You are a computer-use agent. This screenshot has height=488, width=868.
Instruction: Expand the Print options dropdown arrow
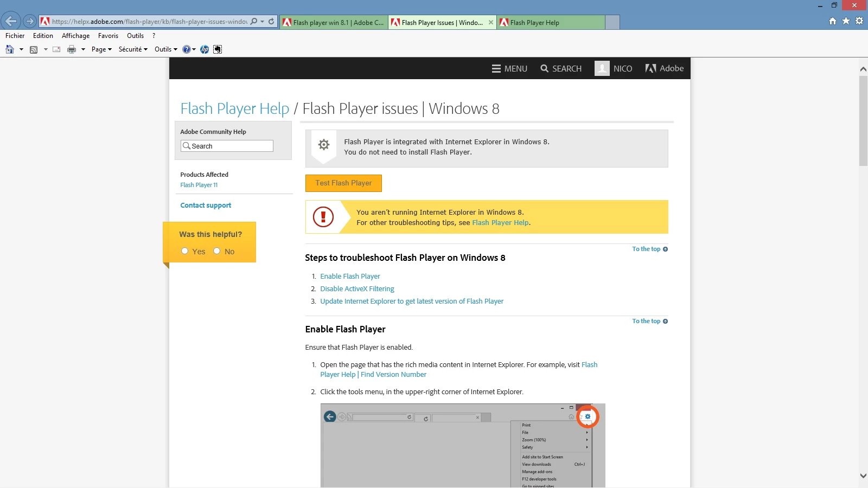[83, 49]
